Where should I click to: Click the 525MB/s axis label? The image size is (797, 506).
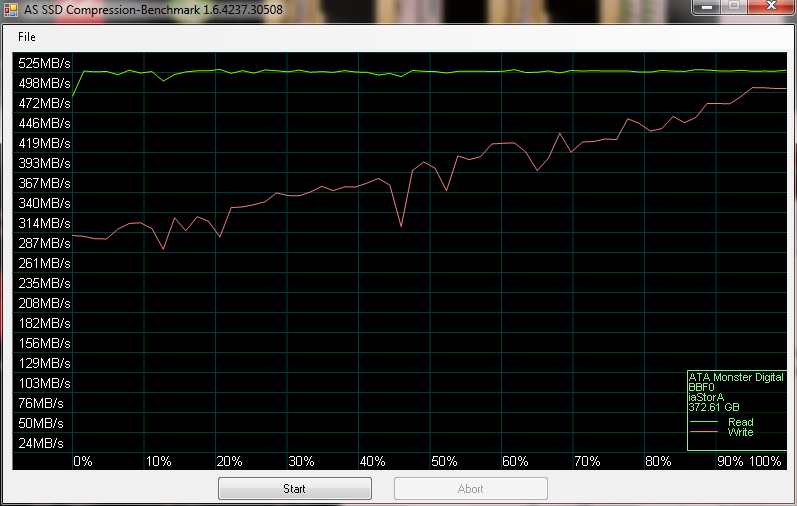(x=44, y=63)
